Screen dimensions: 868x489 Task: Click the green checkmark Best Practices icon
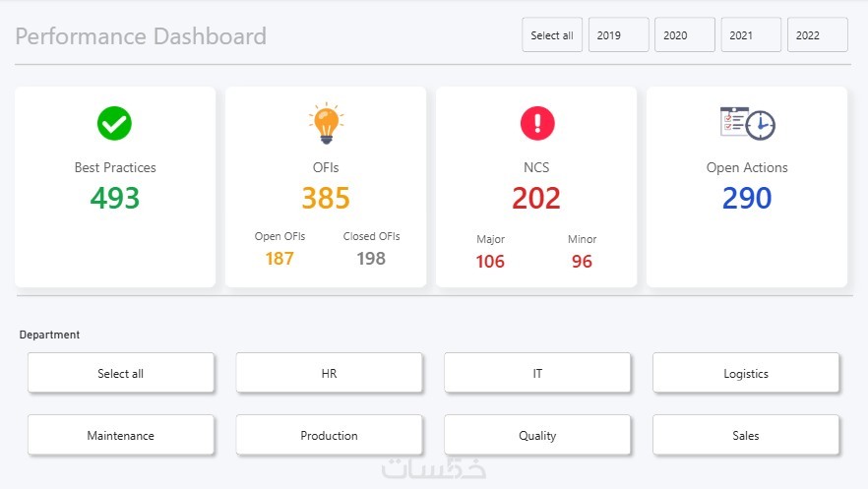pyautogui.click(x=114, y=123)
